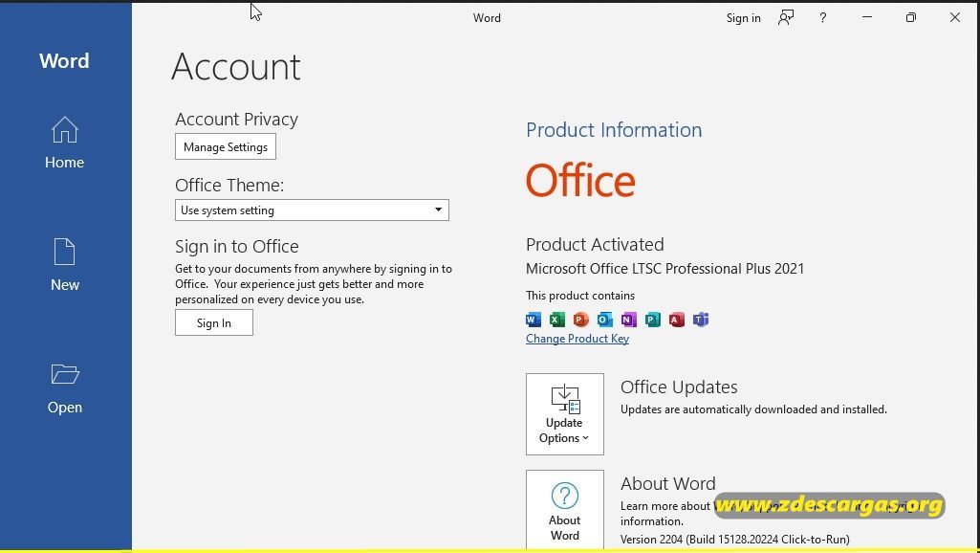Click the Word title in the sidebar
Screen dimensions: 980x553
tap(64, 60)
